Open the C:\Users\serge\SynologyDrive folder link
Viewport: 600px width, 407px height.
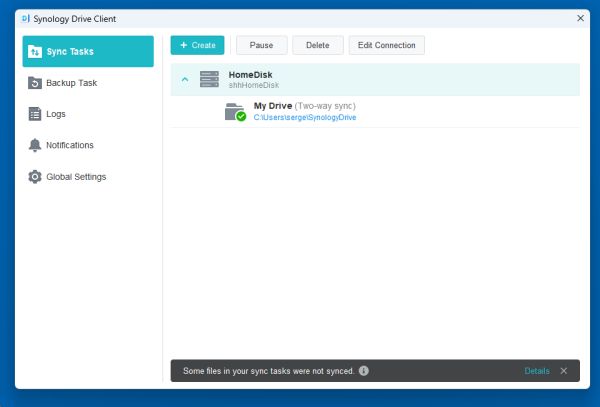click(305, 117)
